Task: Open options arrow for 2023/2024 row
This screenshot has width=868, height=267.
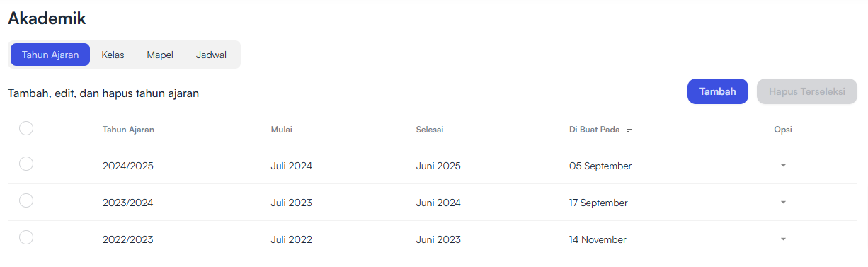Action: pyautogui.click(x=783, y=203)
